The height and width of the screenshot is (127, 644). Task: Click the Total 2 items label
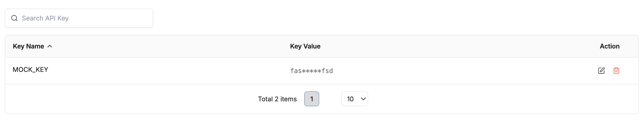(277, 99)
